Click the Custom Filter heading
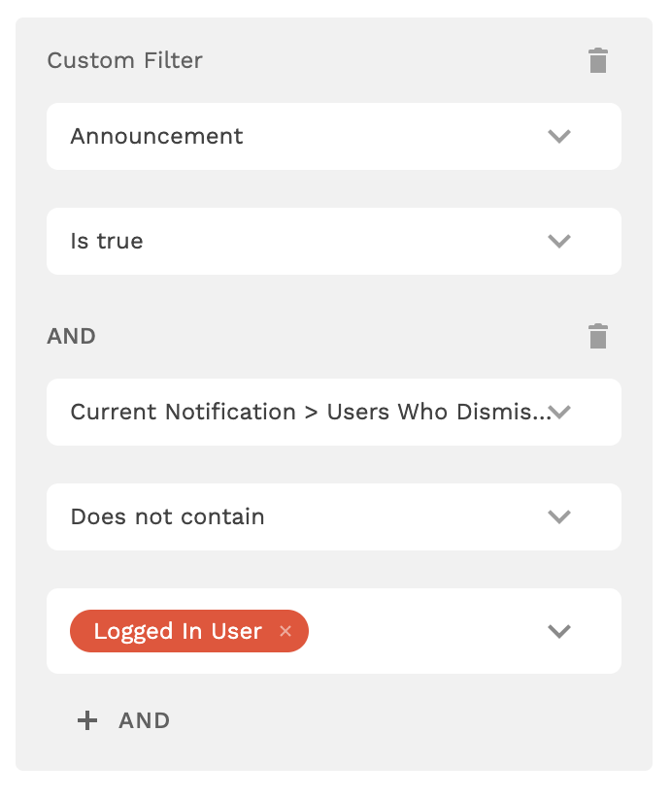672x798 pixels. pyautogui.click(x=125, y=60)
